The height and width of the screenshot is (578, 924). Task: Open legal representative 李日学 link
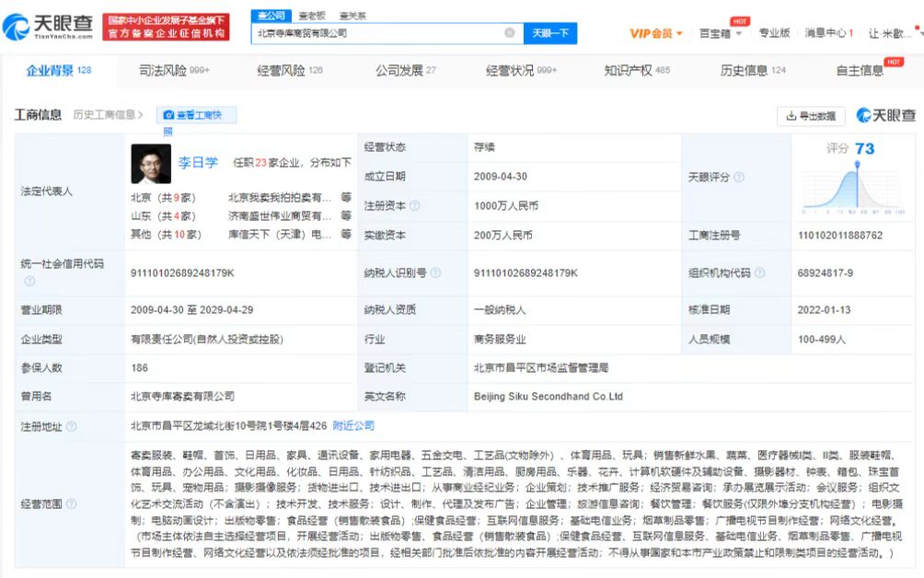tap(198, 163)
